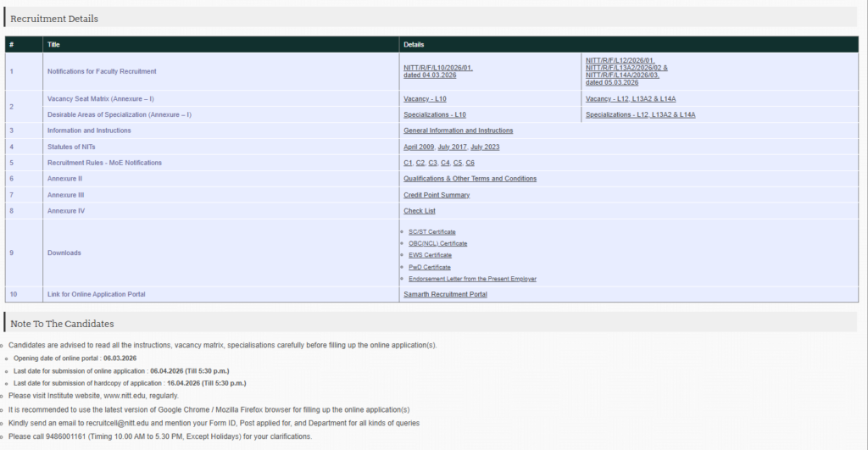Open Qualifications & Other Terms and Conditions
This screenshot has height=450, width=868.
(x=470, y=179)
